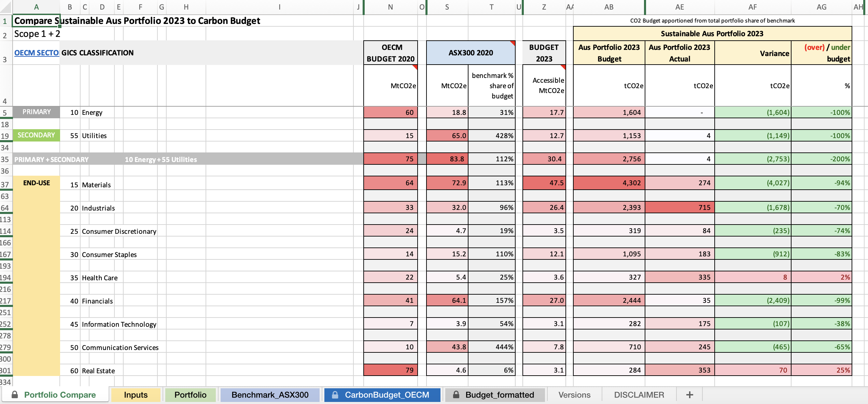Open red comment marker on ASX300 2020
868x404 pixels.
click(x=513, y=43)
